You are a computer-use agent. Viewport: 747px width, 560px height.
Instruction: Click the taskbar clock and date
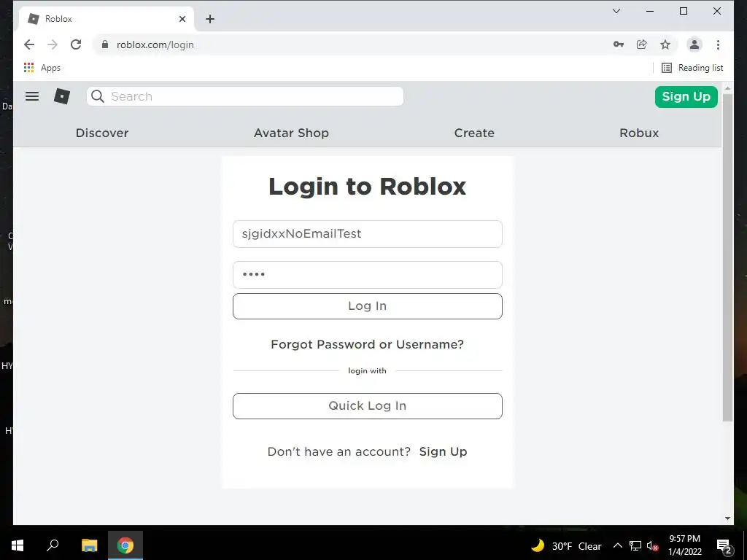point(684,545)
